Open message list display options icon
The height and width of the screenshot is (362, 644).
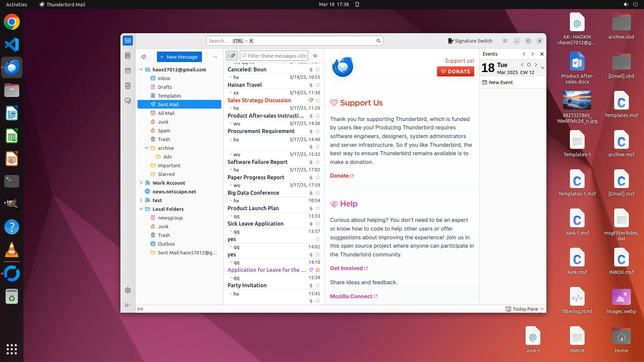coord(315,56)
